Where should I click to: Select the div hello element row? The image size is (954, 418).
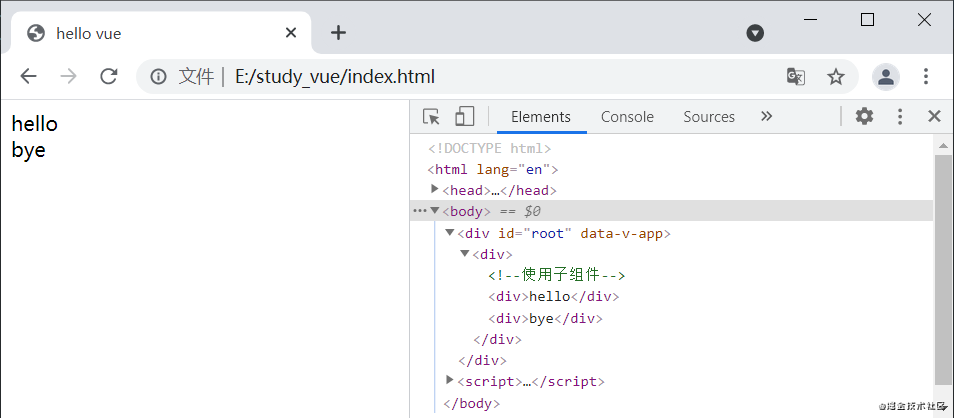pos(553,296)
